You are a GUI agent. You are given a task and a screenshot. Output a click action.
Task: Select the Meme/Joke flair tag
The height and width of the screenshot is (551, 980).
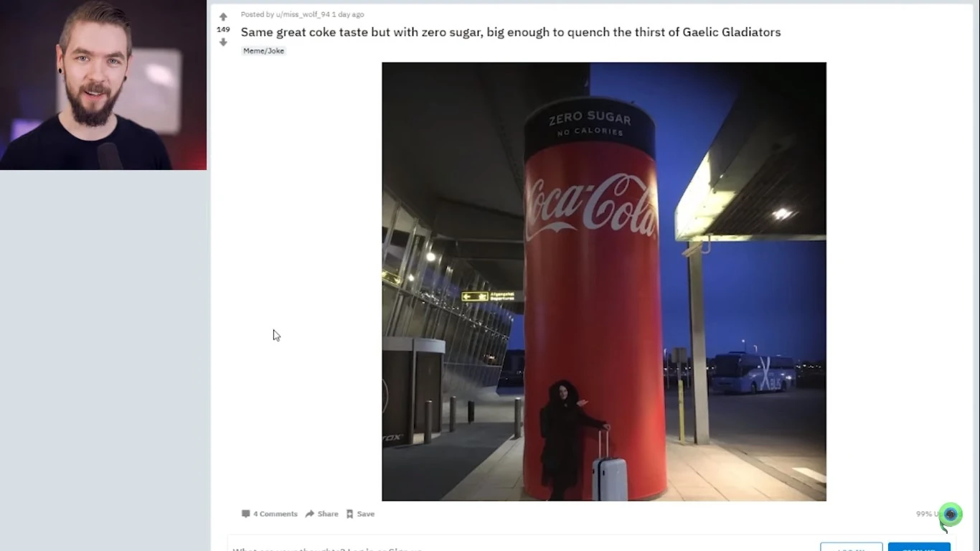point(263,51)
